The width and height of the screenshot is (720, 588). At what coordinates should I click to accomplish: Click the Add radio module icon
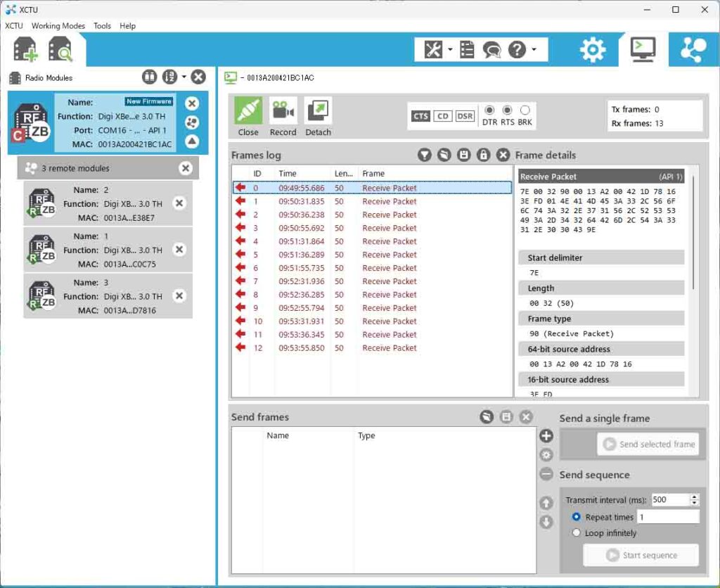pyautogui.click(x=25, y=49)
